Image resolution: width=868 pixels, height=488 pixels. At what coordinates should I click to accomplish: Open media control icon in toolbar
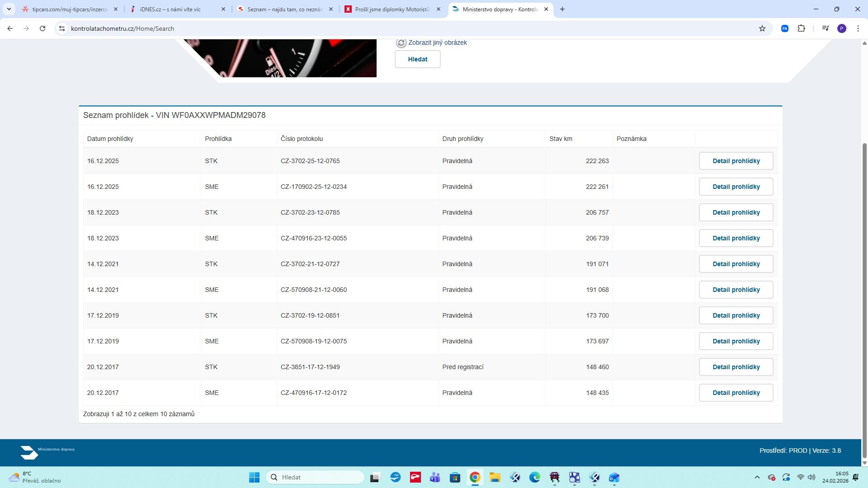point(825,28)
